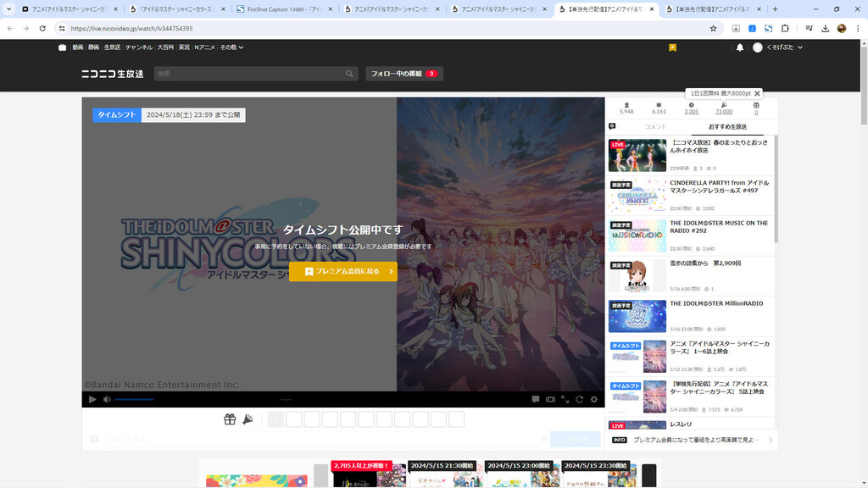Click the コメント send button
The height and width of the screenshot is (488, 868).
[x=576, y=439]
